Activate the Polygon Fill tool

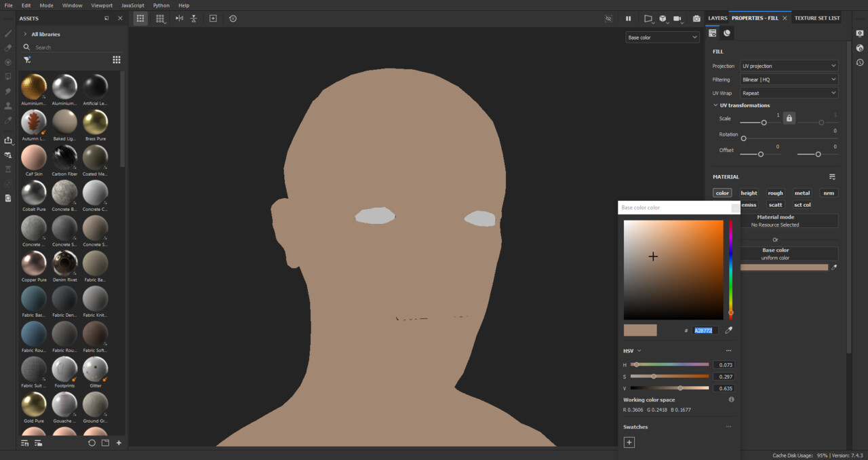[7, 76]
